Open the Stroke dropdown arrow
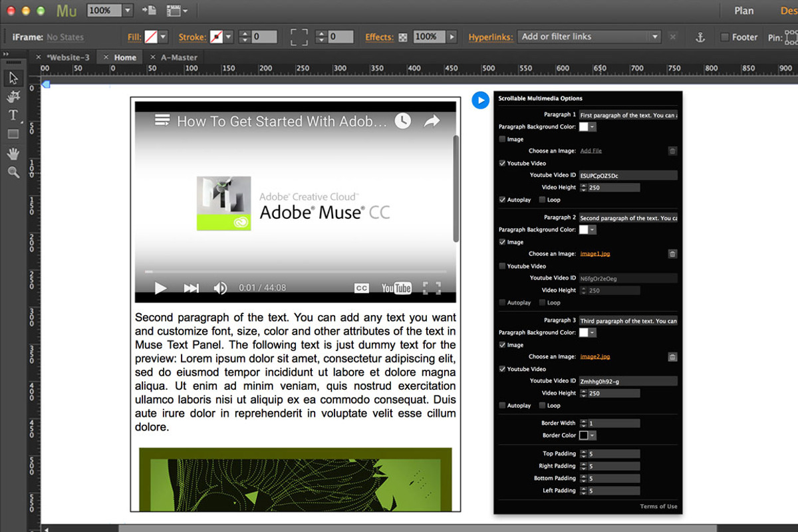798x532 pixels. pyautogui.click(x=228, y=37)
